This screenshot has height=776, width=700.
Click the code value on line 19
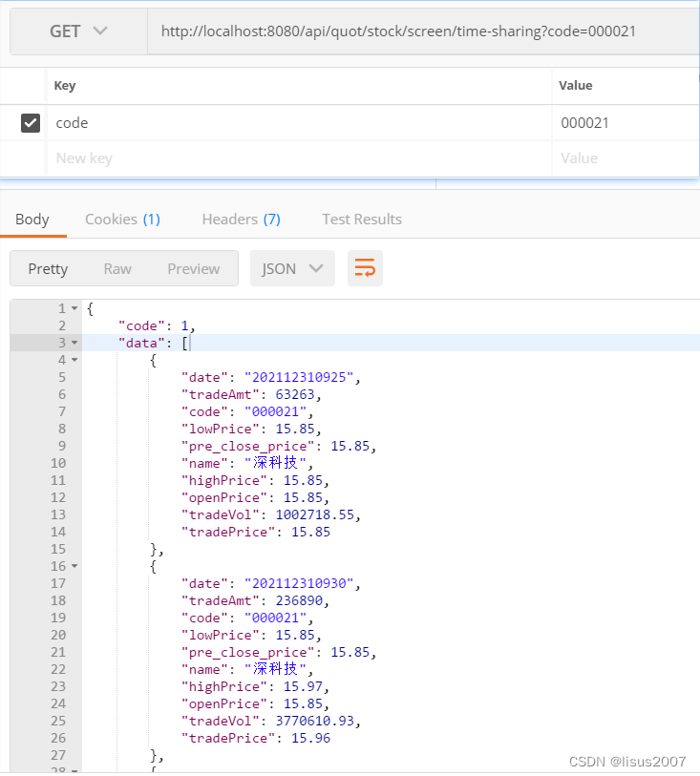[x=275, y=618]
